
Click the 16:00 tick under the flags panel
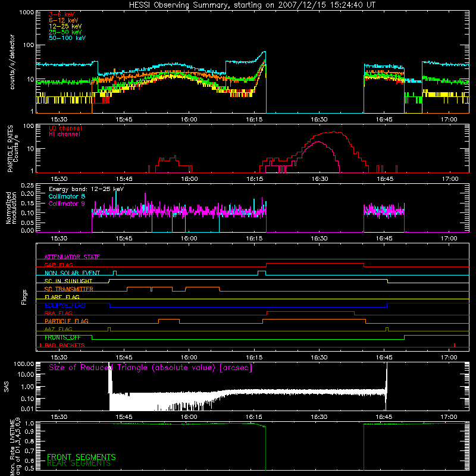pyautogui.click(x=189, y=358)
